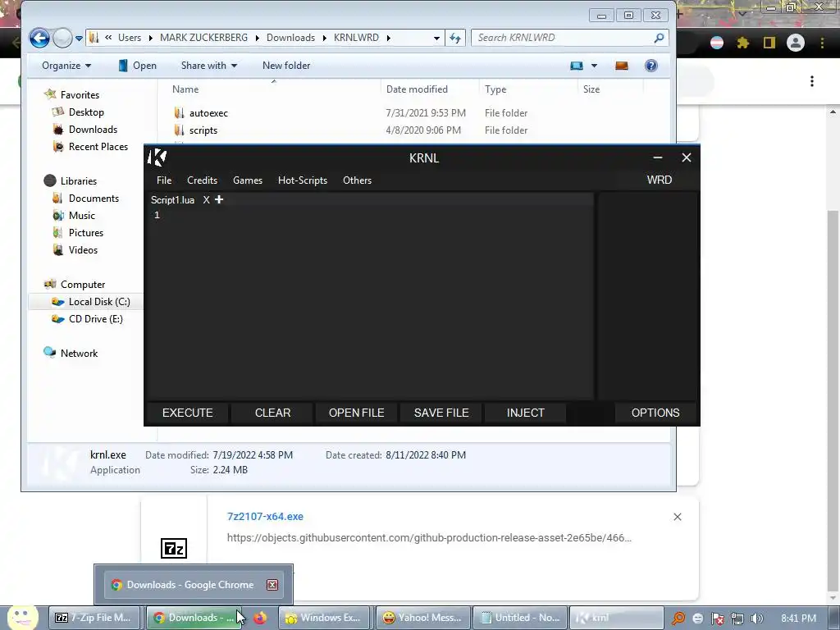Click the Downloads breadcrumb in address bar
The width and height of the screenshot is (840, 630).
(290, 38)
